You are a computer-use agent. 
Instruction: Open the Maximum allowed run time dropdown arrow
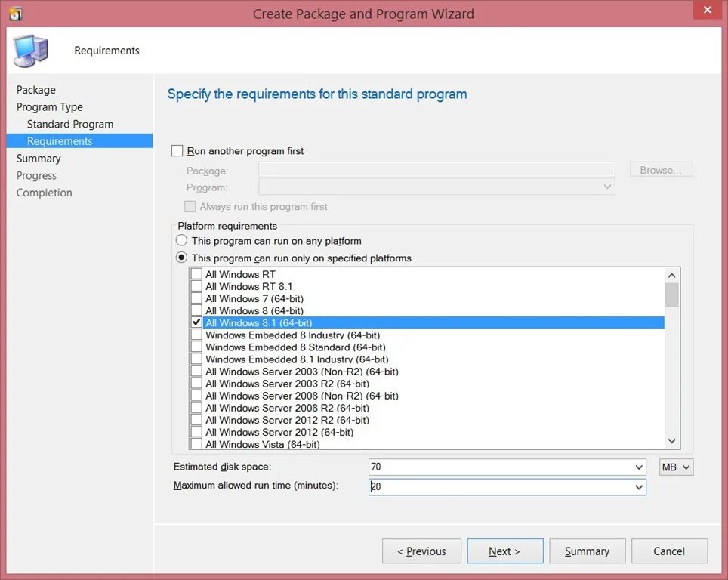(639, 487)
